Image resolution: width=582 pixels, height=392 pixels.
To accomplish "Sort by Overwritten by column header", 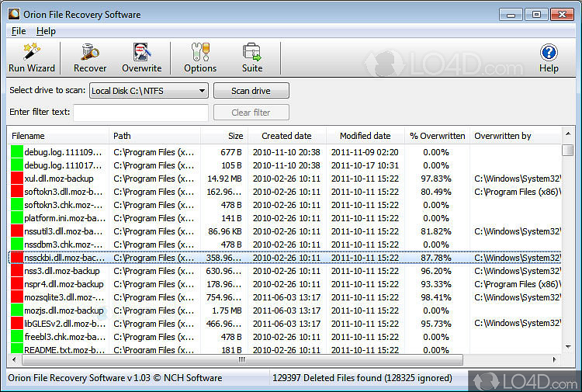I will click(515, 136).
